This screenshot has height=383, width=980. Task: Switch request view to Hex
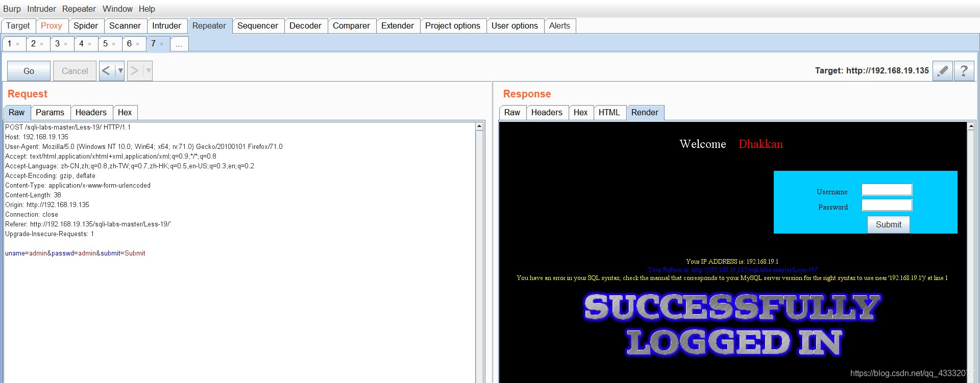[x=125, y=113]
